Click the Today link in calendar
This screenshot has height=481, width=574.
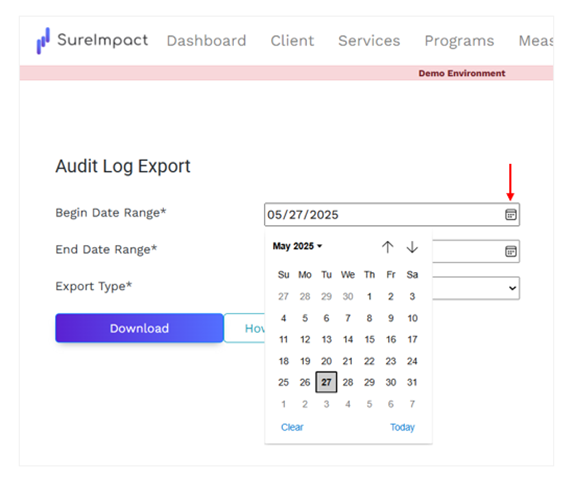pos(402,427)
